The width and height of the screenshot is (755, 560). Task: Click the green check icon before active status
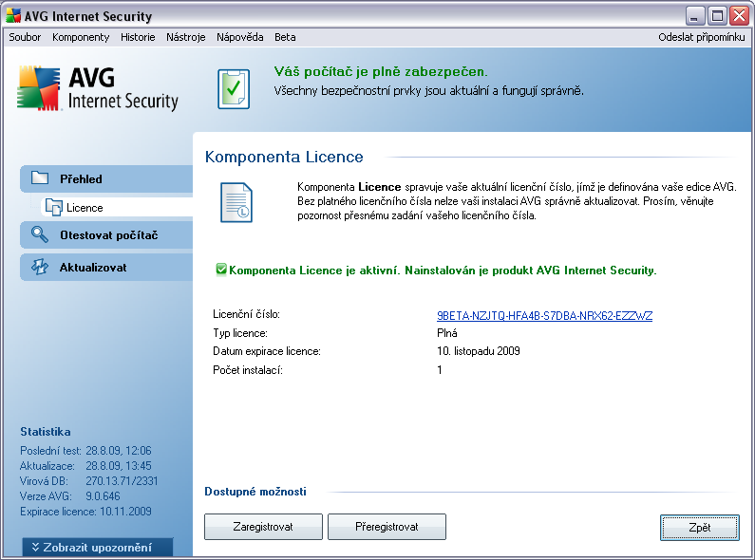[x=221, y=270]
